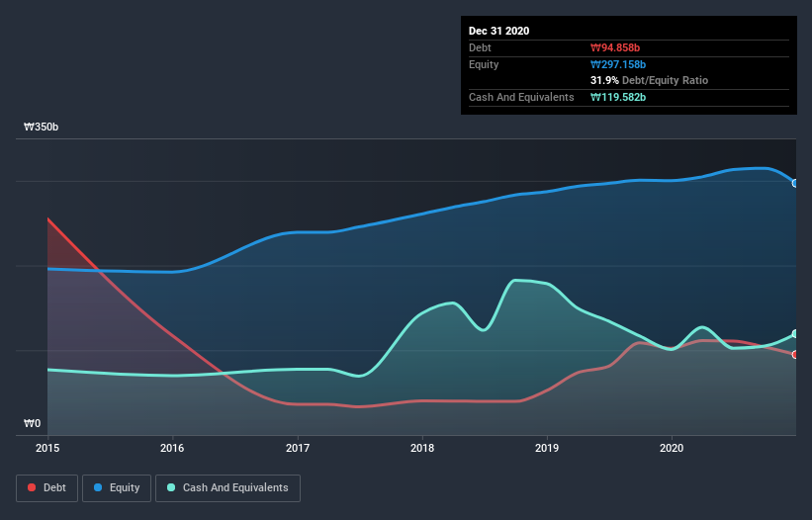
Task: Click the ₩350b y-axis label
Action: [x=41, y=127]
